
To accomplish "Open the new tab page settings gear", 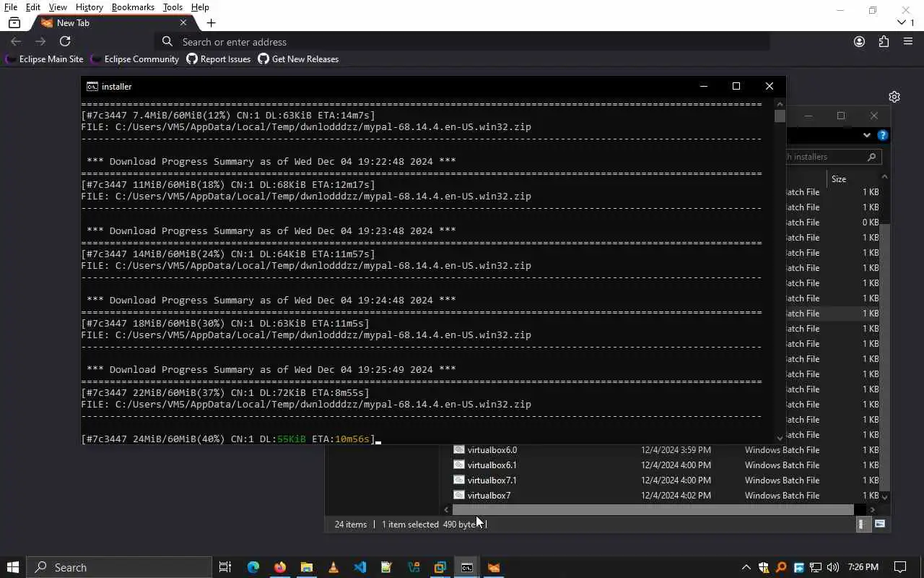I will coord(894,97).
